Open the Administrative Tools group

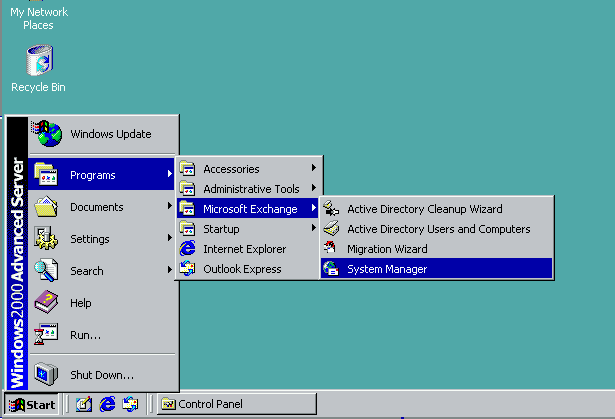[x=247, y=189]
